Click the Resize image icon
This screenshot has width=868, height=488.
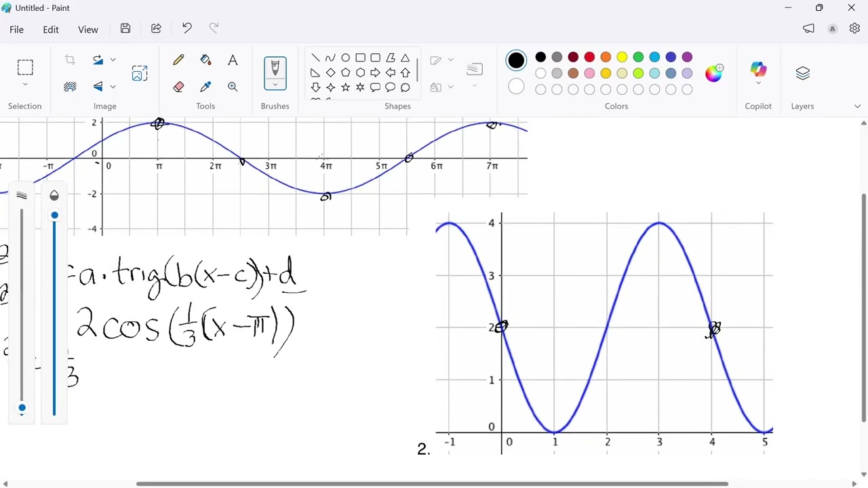(x=140, y=73)
